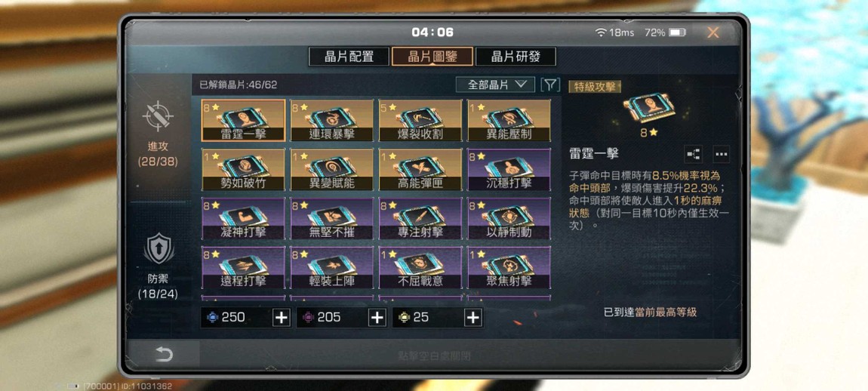The width and height of the screenshot is (868, 391).
Task: Select the 進攻 attack category icon
Action: 158,116
